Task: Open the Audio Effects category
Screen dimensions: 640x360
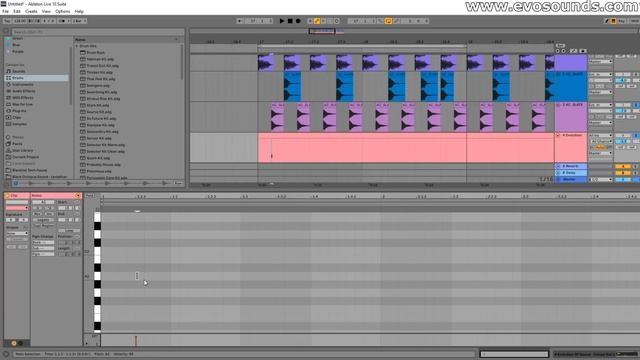Action: coord(23,91)
